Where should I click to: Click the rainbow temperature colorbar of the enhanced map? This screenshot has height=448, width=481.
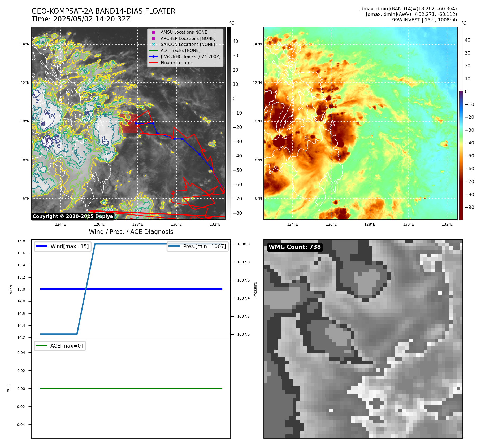461,123
